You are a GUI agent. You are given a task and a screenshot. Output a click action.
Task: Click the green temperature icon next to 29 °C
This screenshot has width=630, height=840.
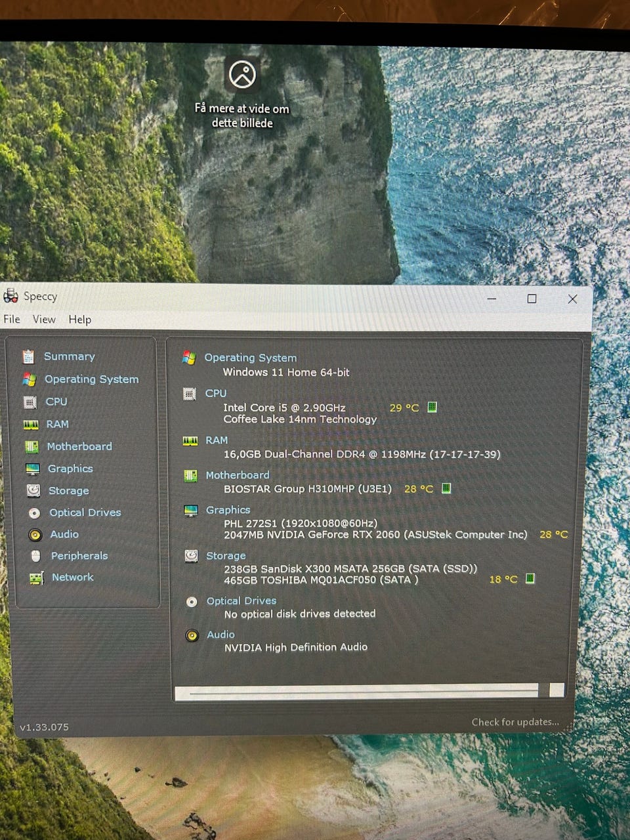click(x=432, y=407)
